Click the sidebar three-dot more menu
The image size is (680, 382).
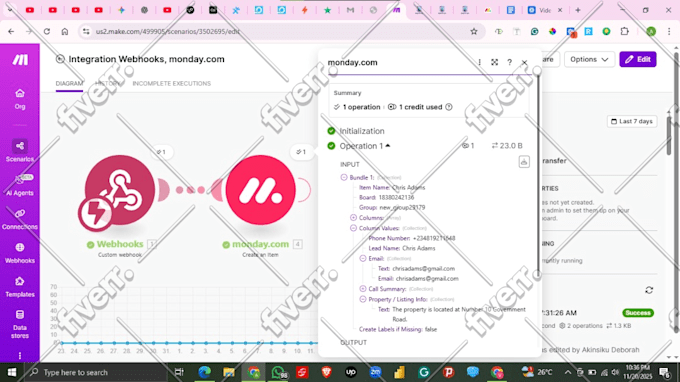20,356
